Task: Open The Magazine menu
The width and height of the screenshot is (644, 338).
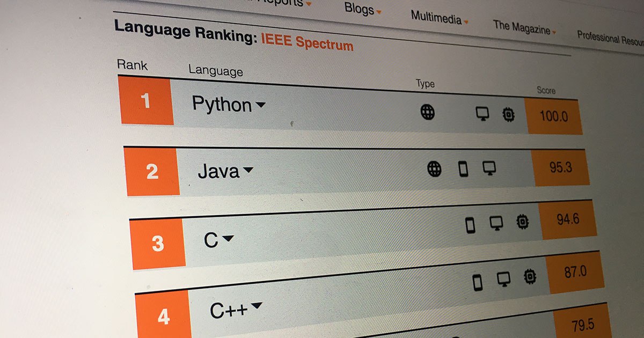Action: click(524, 27)
